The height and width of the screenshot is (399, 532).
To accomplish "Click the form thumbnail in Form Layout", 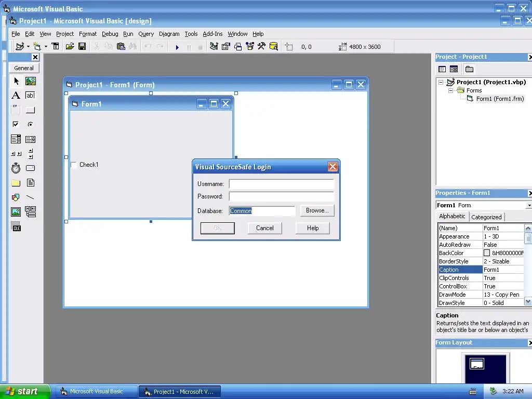I will (x=477, y=364).
